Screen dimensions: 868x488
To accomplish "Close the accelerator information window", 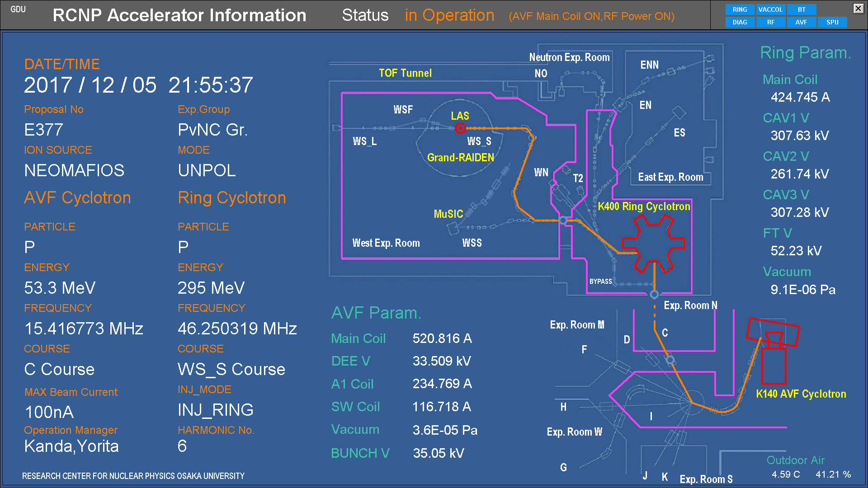I will (x=858, y=8).
